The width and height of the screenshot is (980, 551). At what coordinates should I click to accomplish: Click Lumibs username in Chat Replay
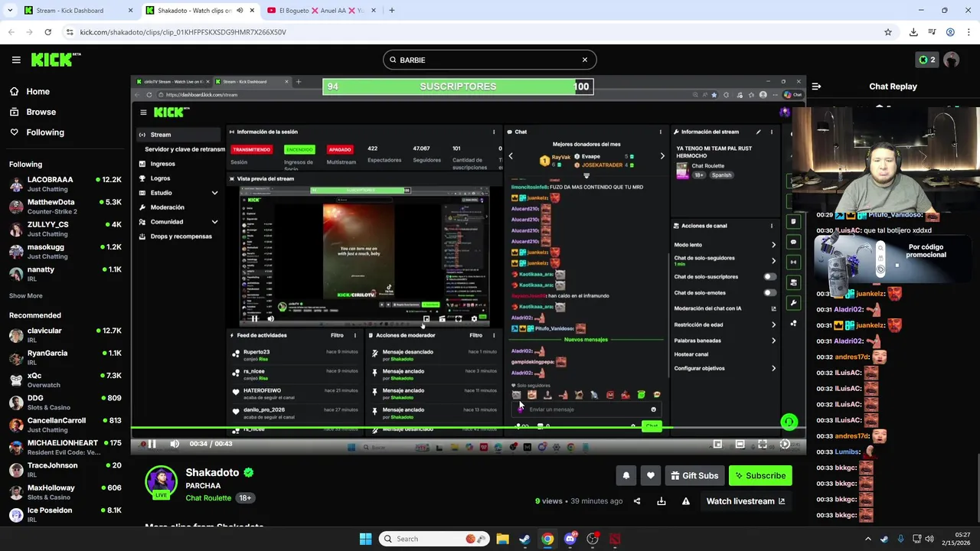click(848, 452)
